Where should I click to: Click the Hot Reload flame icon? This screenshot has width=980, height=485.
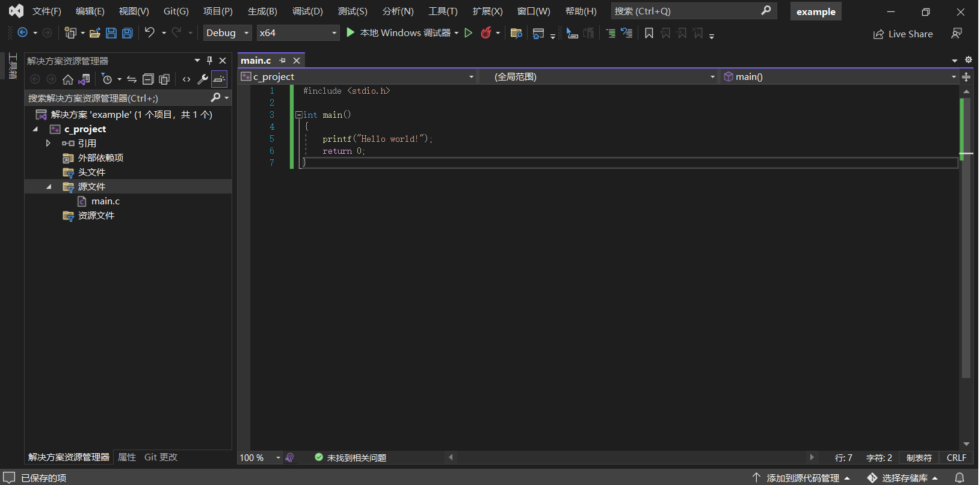[x=486, y=33]
